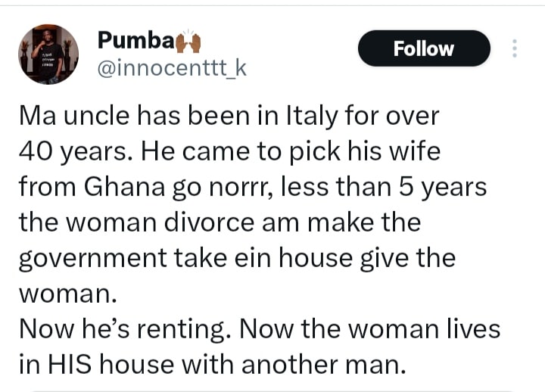Viewport: 545px width, 392px height.
Task: Click the Pumba profile avatar picture
Action: (48, 54)
